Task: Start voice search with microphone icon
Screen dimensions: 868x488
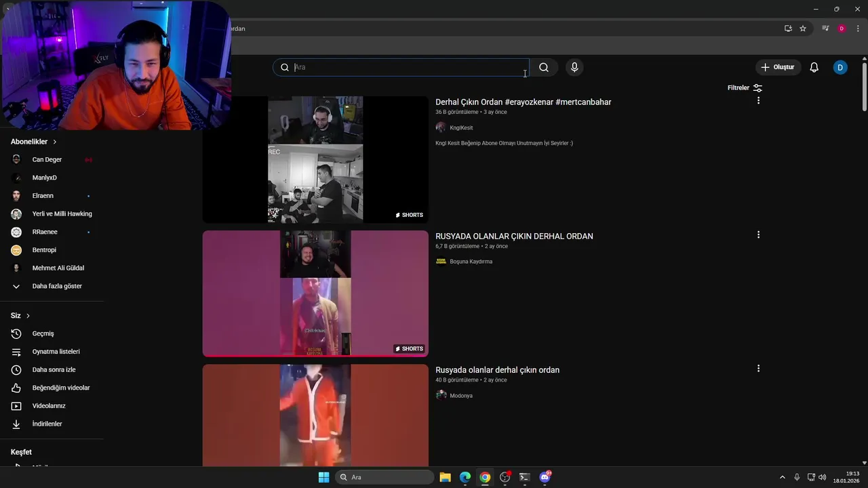Action: pyautogui.click(x=574, y=67)
